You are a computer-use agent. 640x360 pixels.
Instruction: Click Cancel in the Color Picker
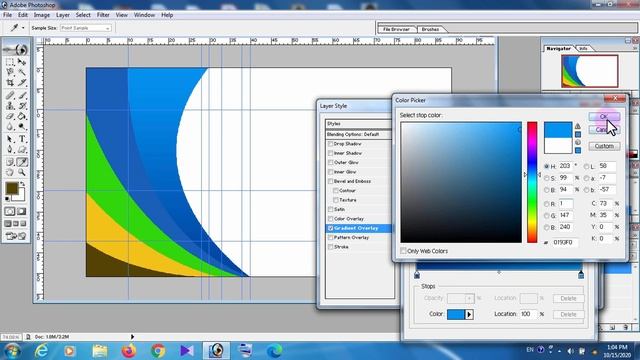pos(604,129)
